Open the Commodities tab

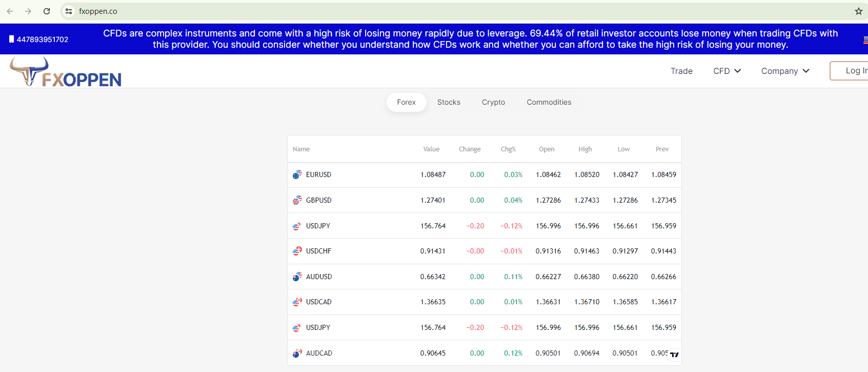point(549,103)
